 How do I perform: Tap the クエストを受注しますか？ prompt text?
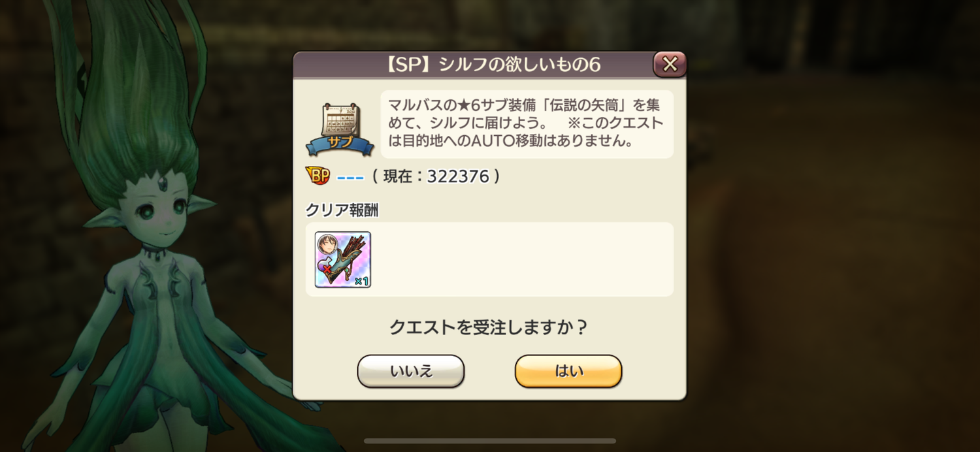pyautogui.click(x=489, y=327)
